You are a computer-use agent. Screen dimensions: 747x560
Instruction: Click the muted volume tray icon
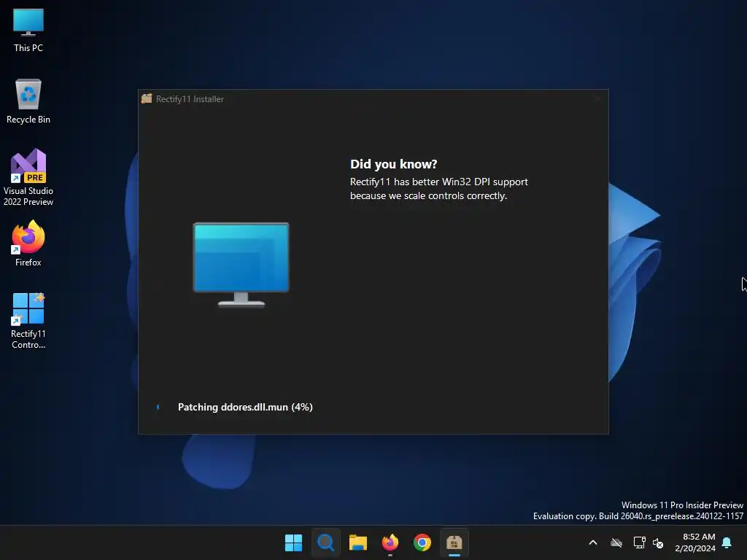(659, 542)
